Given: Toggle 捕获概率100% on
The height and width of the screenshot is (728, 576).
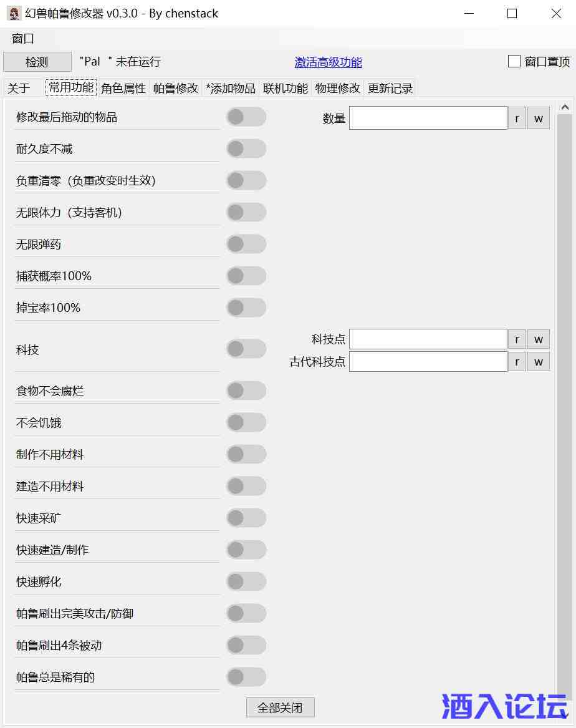Looking at the screenshot, I should 246,276.
